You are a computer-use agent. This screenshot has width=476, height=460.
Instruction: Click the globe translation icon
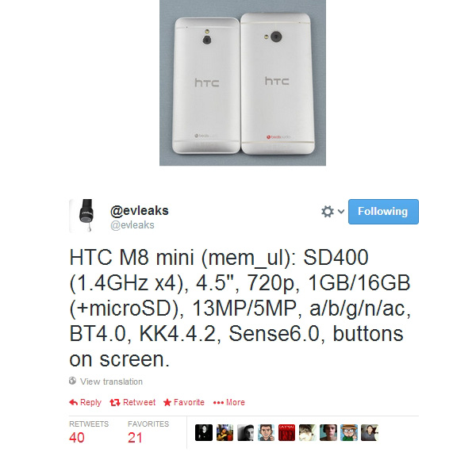(x=72, y=381)
